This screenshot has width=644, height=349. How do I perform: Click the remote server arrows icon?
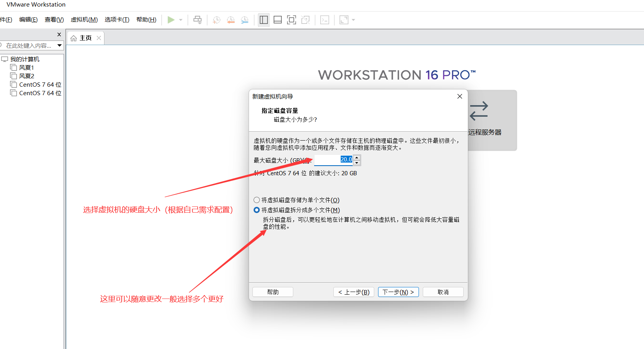(479, 111)
